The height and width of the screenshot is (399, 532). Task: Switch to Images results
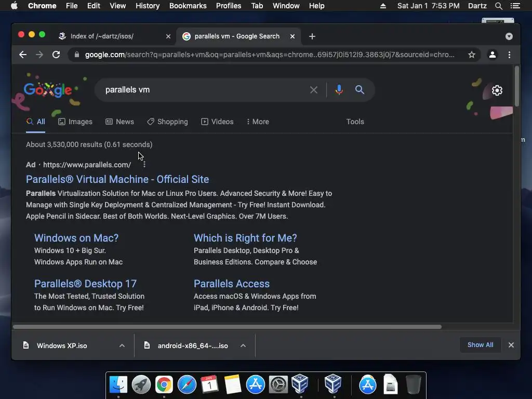(75, 122)
